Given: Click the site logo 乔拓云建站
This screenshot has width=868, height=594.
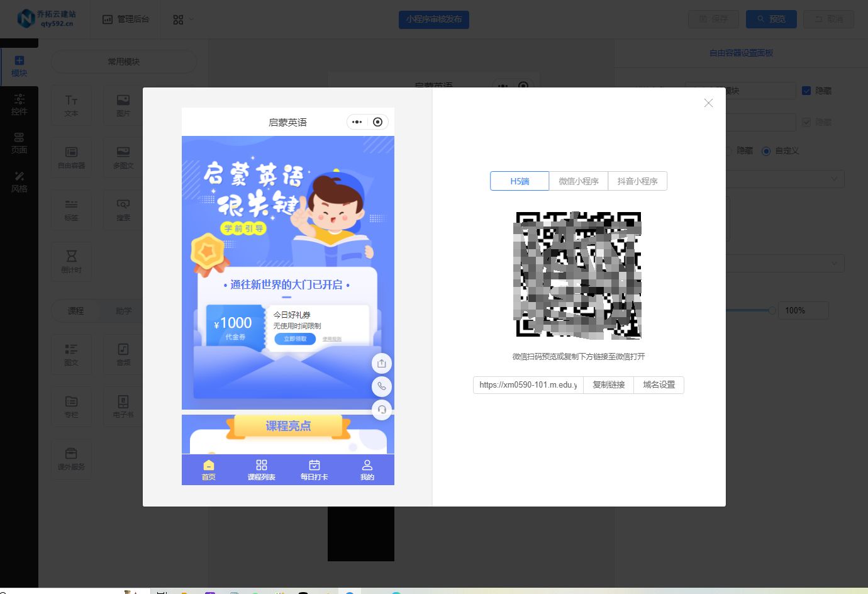Looking at the screenshot, I should pyautogui.click(x=46, y=19).
